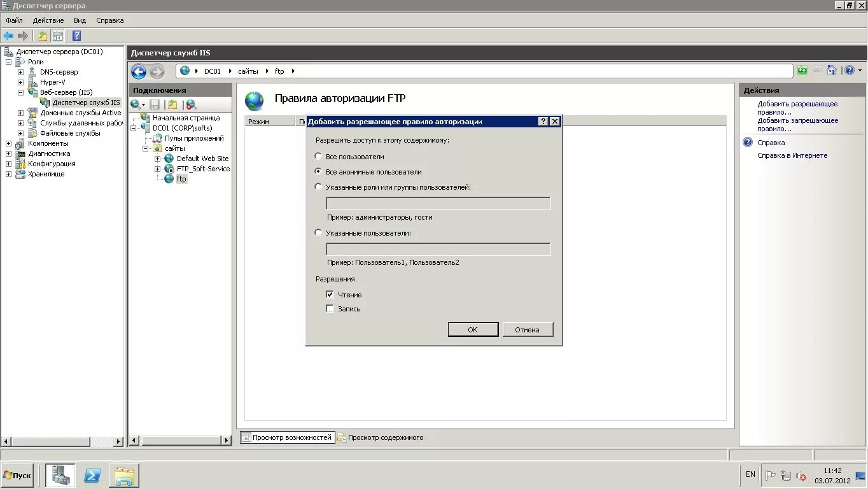Collapse the Роли tree node
The width and height of the screenshot is (868, 489).
8,62
